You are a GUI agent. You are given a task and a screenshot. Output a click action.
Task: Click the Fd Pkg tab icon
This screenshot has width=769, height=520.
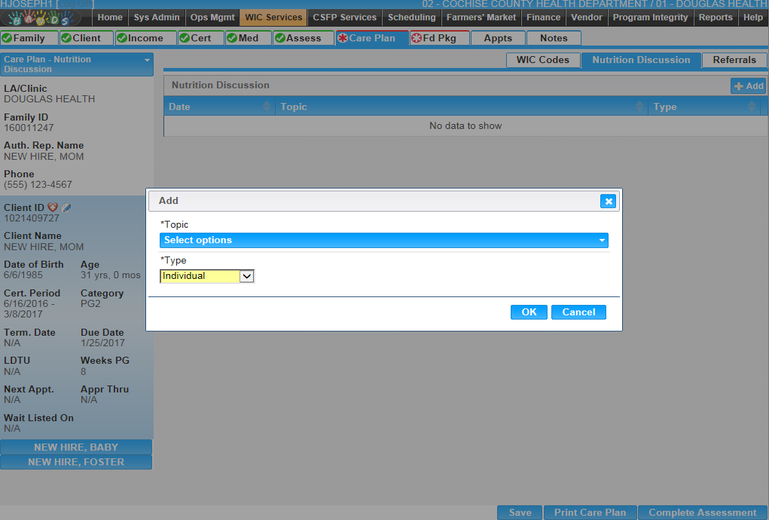[x=416, y=38]
